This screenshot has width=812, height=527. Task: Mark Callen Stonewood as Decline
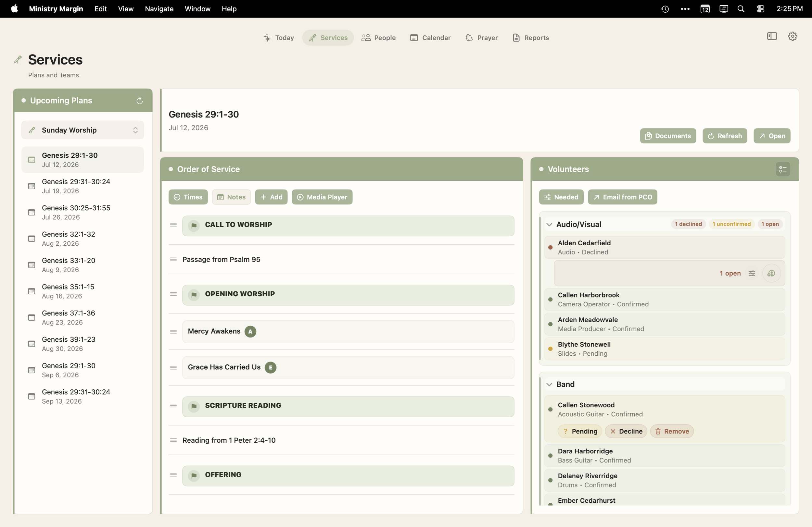pos(626,431)
